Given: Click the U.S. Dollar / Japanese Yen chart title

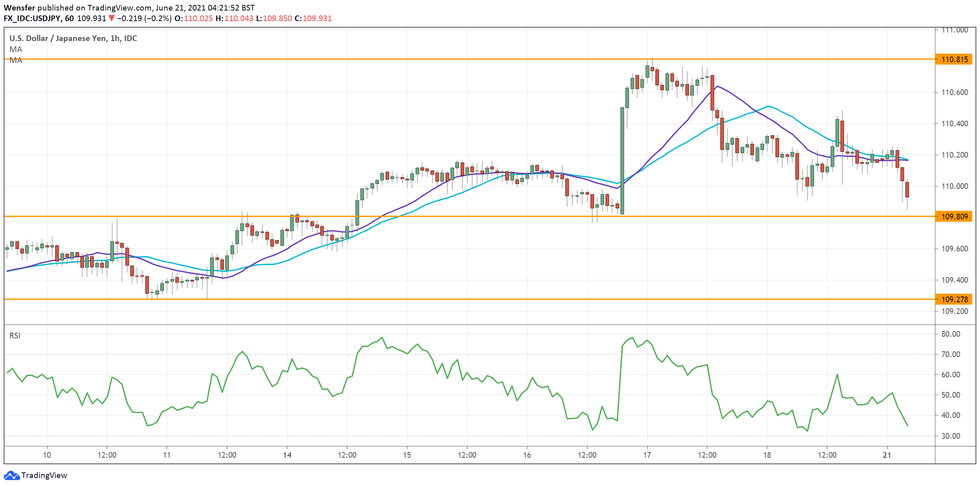Looking at the screenshot, I should pyautogui.click(x=73, y=38).
